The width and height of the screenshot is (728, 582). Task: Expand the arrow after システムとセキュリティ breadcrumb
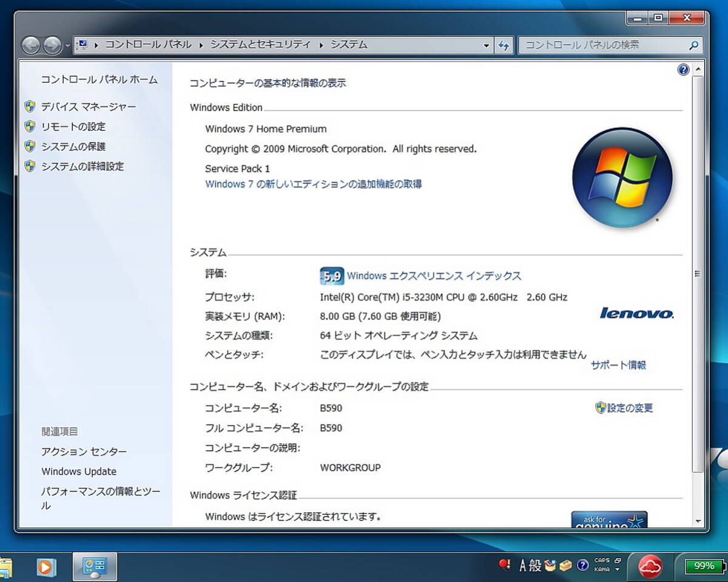point(321,45)
